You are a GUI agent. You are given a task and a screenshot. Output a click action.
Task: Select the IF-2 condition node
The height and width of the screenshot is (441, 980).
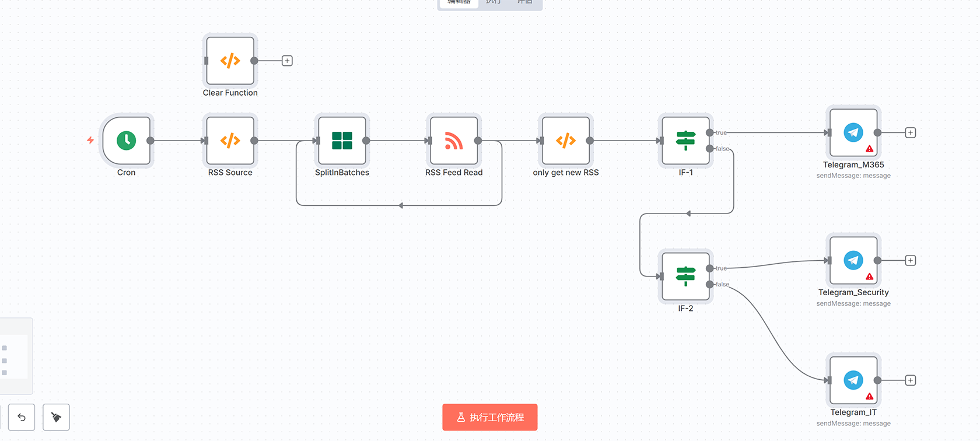click(x=685, y=276)
